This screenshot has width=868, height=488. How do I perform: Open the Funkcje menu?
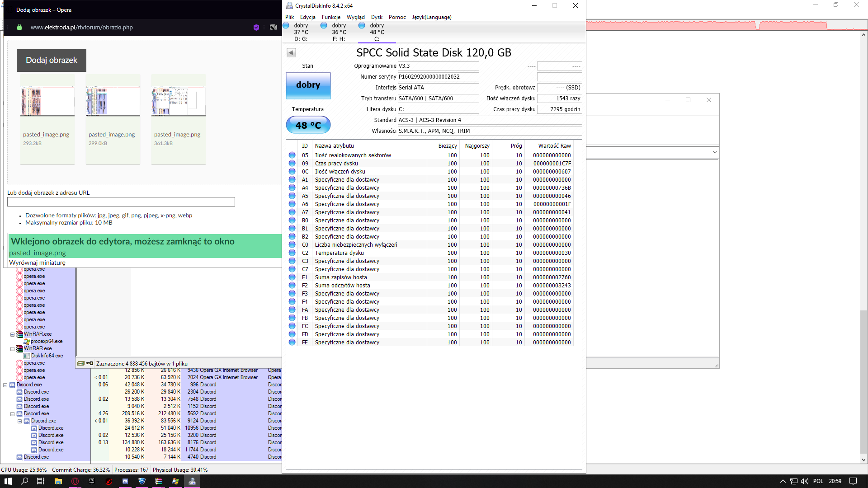coord(331,17)
